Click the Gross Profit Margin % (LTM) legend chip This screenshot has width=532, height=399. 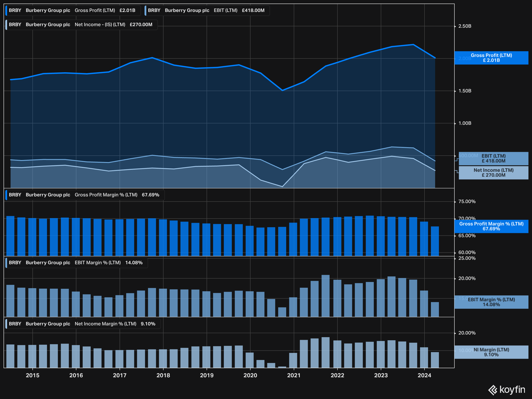(x=85, y=195)
